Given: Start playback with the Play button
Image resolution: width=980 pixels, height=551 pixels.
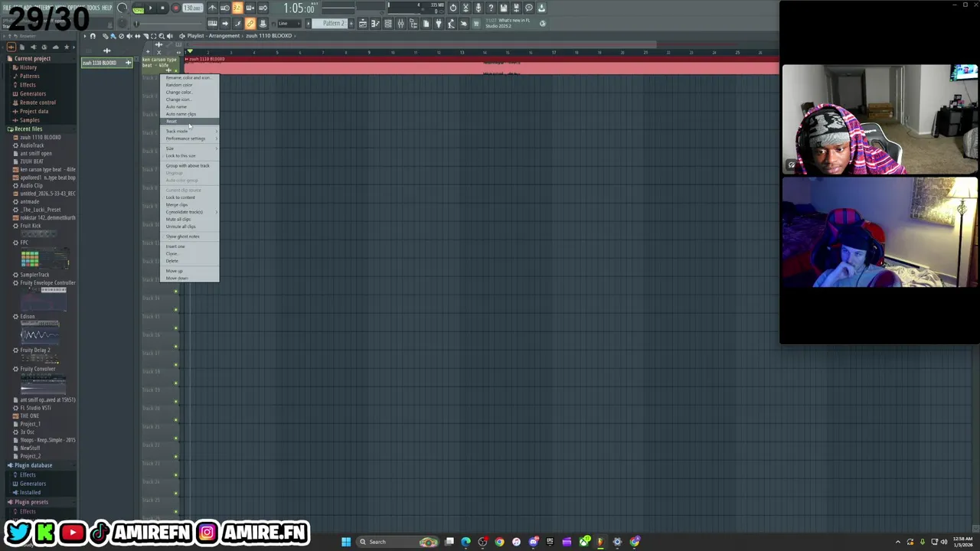Looking at the screenshot, I should coord(150,8).
